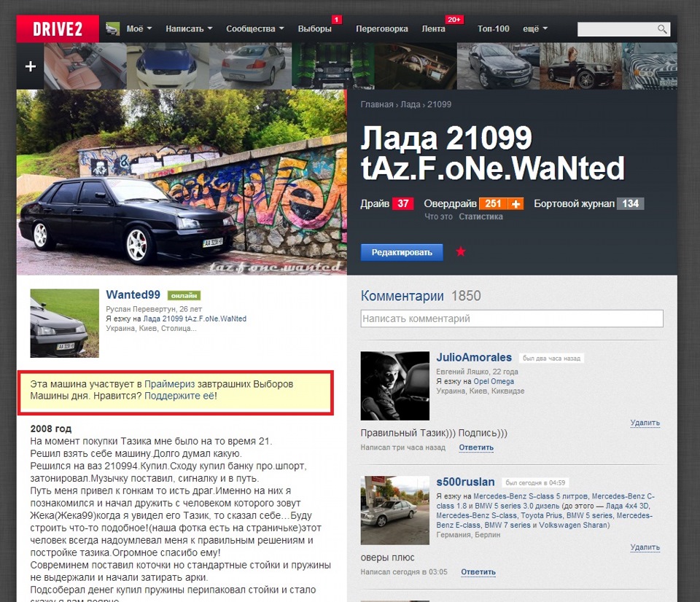The image size is (700, 602).
Task: Click the 251 Овердрайв counter
Action: pos(494,204)
